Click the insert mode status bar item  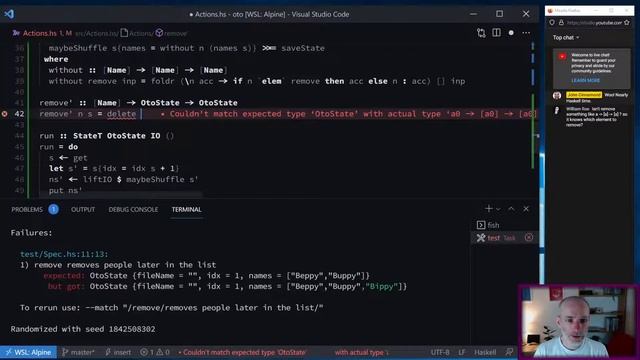point(118,352)
